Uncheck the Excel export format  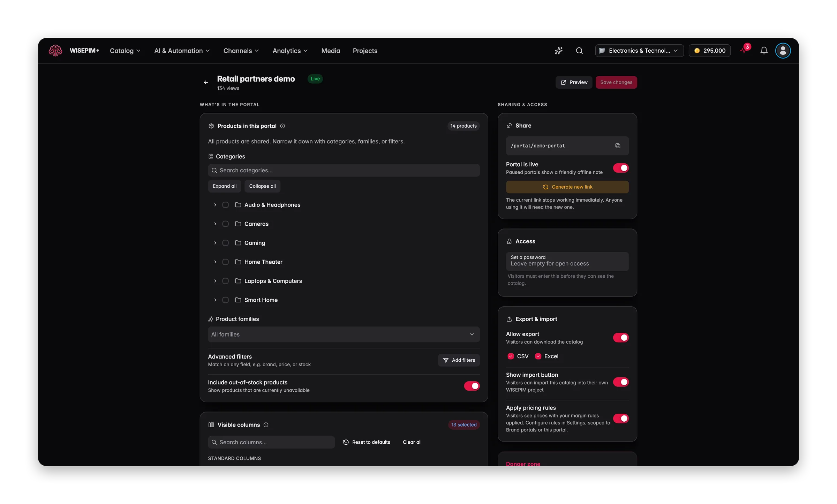(538, 356)
